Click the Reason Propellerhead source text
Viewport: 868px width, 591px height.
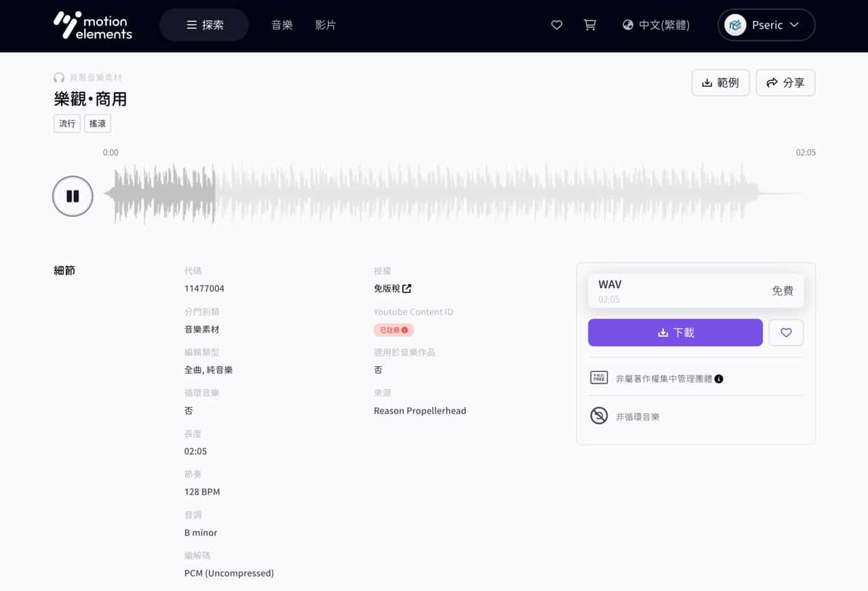(x=420, y=411)
